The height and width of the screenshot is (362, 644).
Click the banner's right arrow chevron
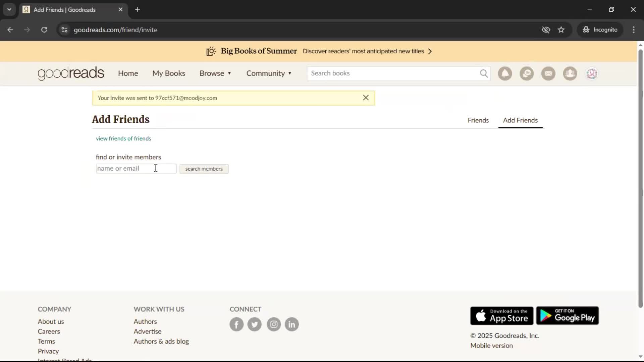[430, 51]
